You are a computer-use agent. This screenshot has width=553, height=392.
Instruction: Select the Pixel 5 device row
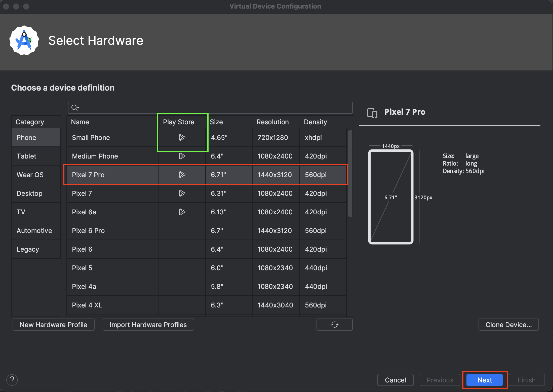[82, 268]
